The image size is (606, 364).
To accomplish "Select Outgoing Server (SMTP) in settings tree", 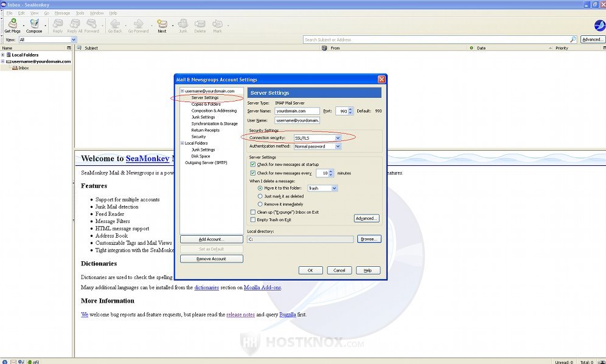I will coord(206,163).
